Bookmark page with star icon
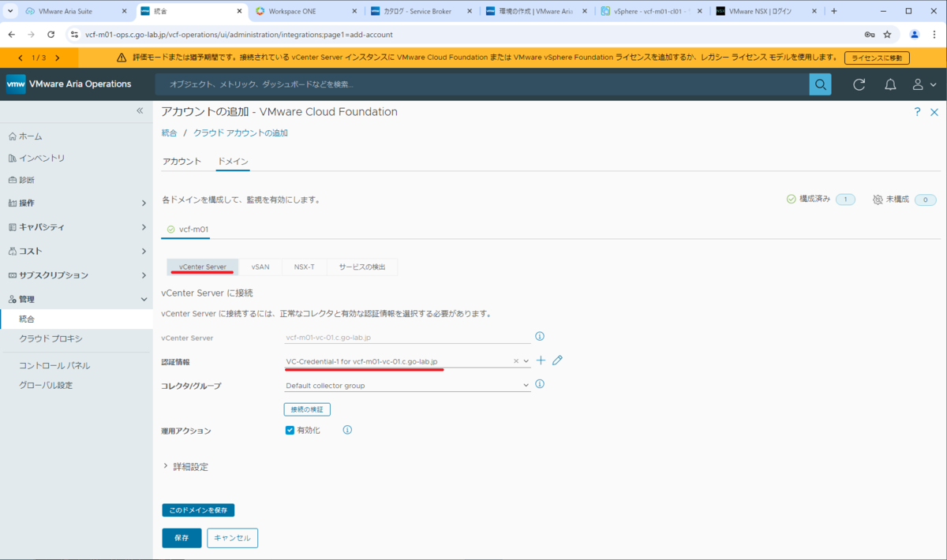The width and height of the screenshot is (947, 560). 887,35
